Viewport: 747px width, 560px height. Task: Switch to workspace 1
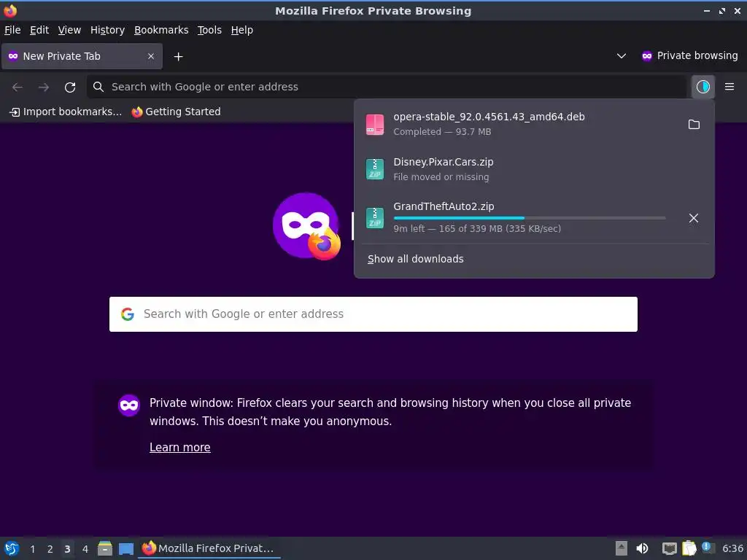pos(32,549)
